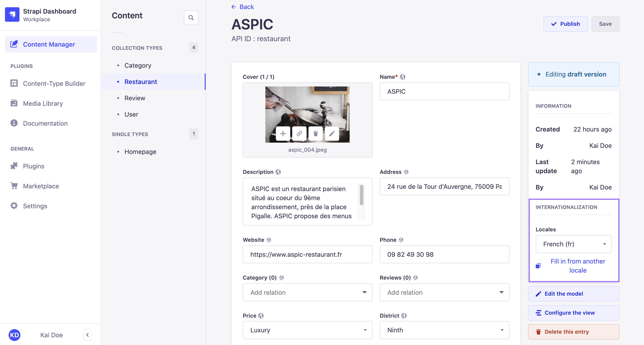644x345 pixels.
Task: Click the search icon in Content panel
Action: (191, 17)
